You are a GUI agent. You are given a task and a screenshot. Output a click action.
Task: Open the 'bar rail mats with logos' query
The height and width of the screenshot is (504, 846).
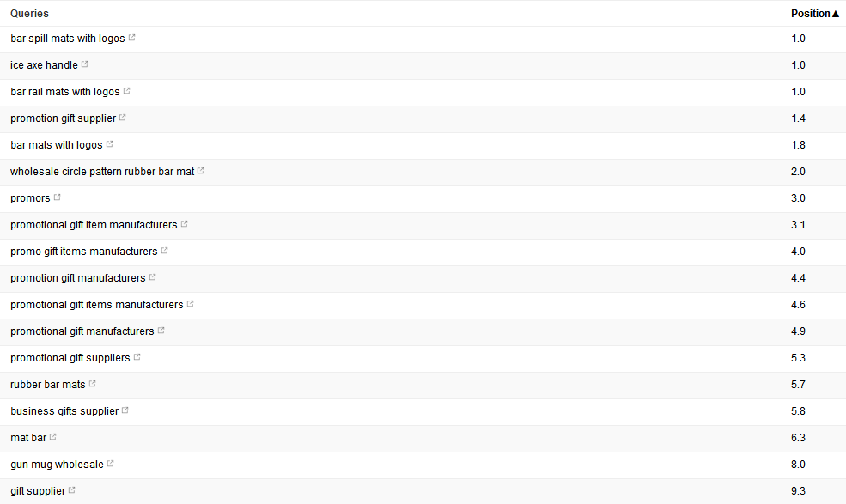[64, 92]
